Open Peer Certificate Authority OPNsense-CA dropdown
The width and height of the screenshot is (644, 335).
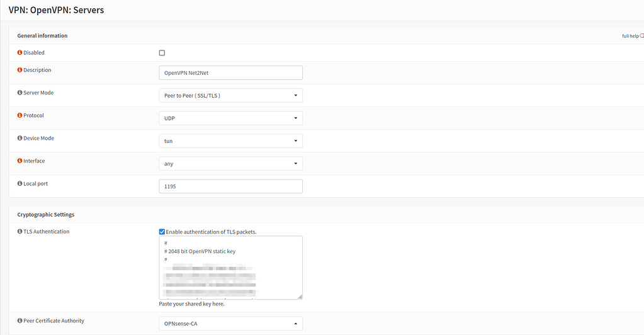pyautogui.click(x=230, y=324)
